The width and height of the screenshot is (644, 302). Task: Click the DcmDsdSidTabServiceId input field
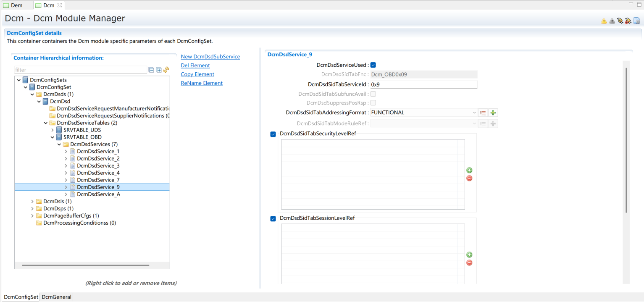[x=423, y=84]
